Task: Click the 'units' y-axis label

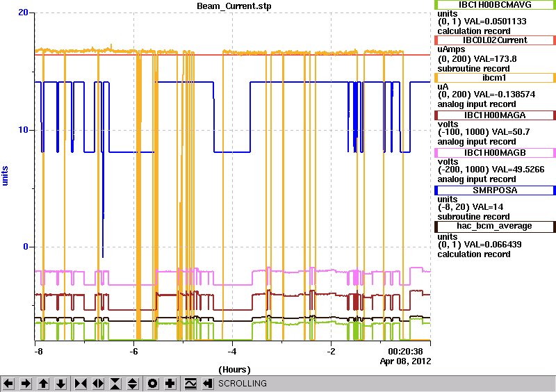Action: (x=5, y=176)
